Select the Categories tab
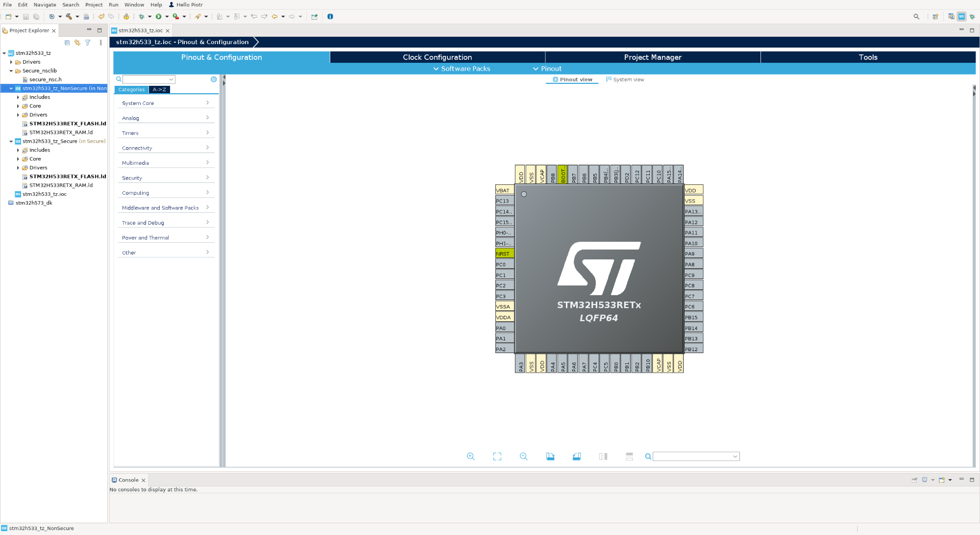Viewport: 980px width, 535px height. point(131,90)
